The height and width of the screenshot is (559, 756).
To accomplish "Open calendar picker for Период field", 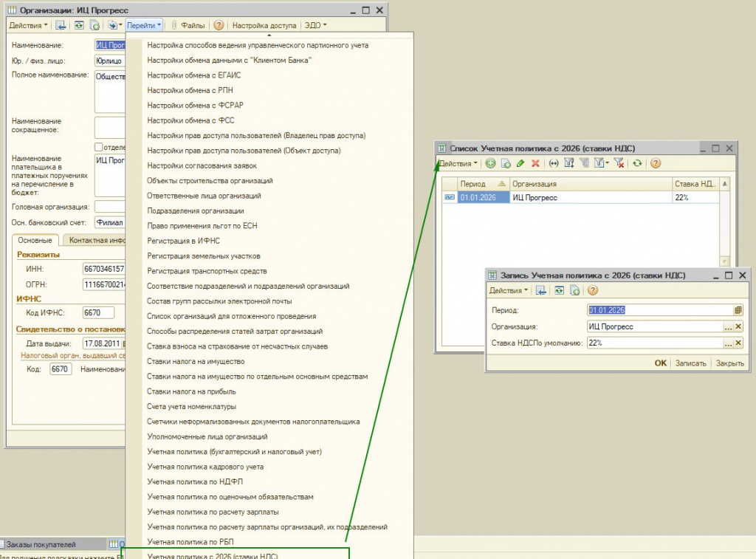I will pos(738,310).
